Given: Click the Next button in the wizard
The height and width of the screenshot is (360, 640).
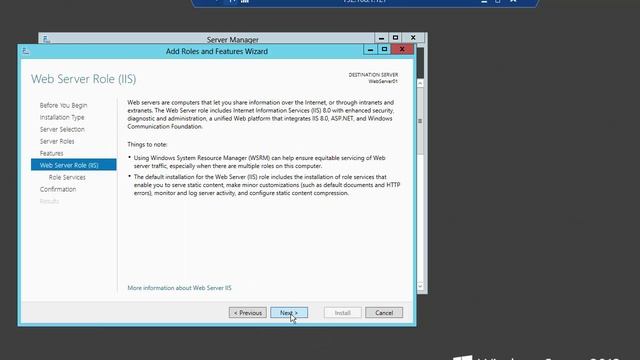Looking at the screenshot, I should click(x=289, y=313).
